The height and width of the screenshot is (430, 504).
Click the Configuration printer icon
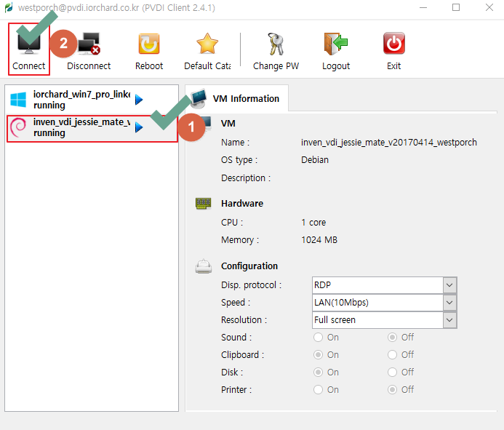tap(204, 266)
